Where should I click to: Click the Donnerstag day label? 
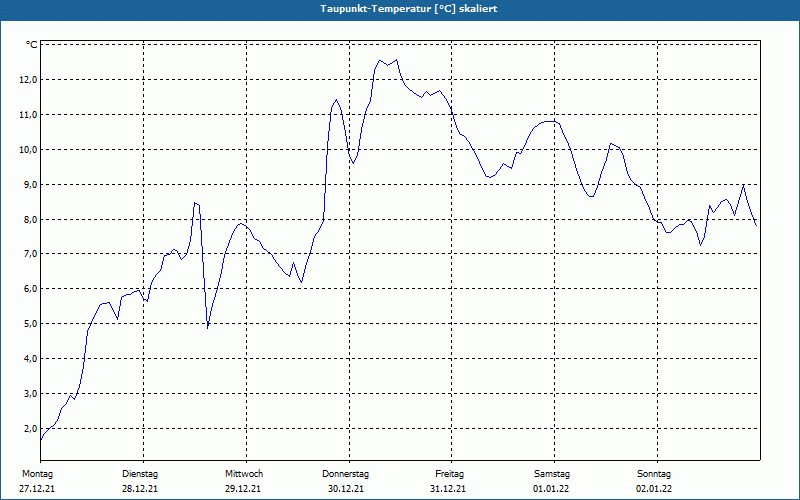pos(345,474)
